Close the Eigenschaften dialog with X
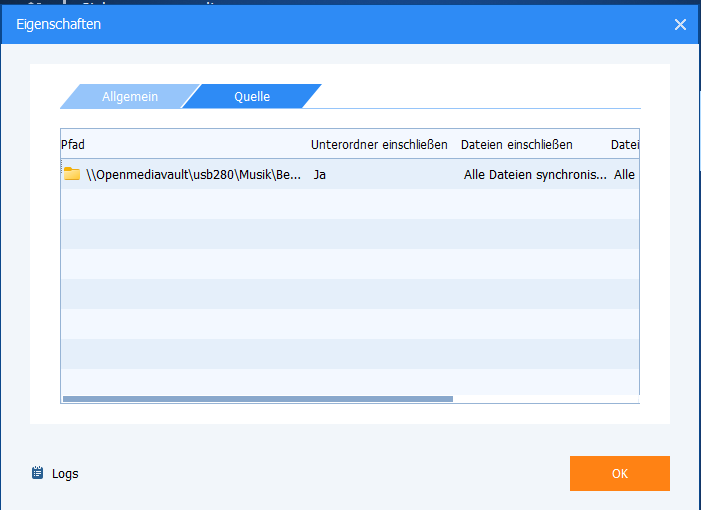Viewport: 701px width, 510px height. tap(680, 24)
